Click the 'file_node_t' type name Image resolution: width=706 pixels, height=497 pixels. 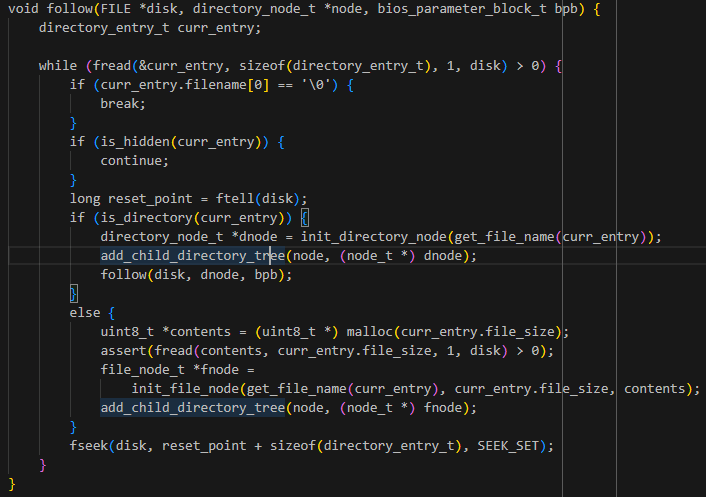click(x=142, y=370)
